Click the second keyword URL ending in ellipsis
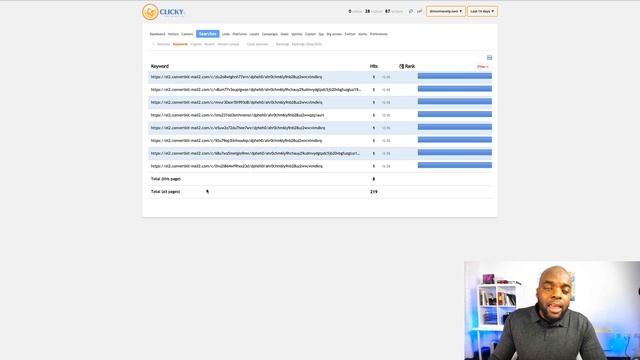 pos(256,89)
